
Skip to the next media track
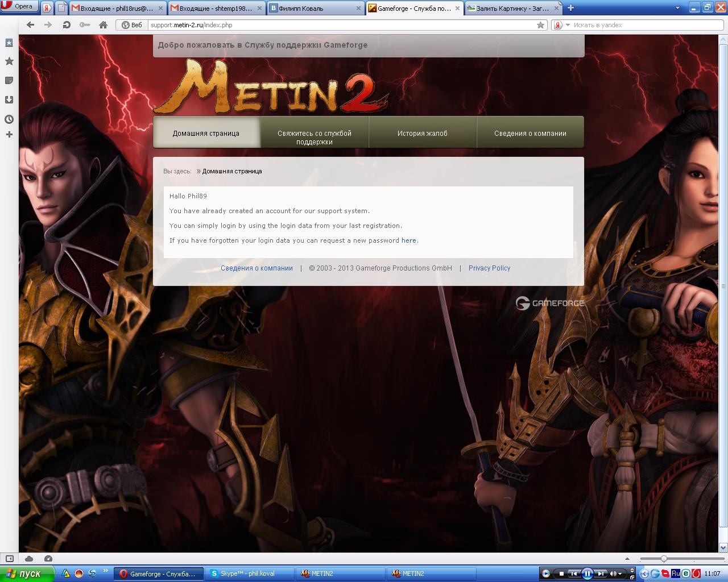tap(601, 573)
